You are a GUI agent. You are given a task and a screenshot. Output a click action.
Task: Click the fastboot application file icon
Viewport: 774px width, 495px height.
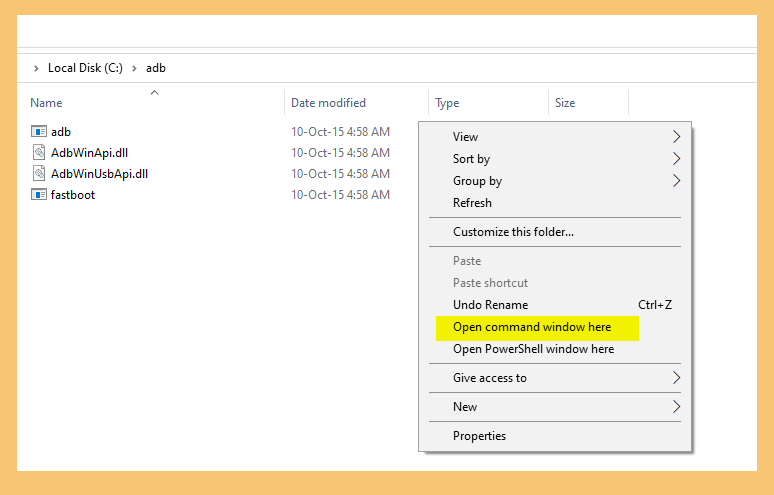pyautogui.click(x=39, y=194)
